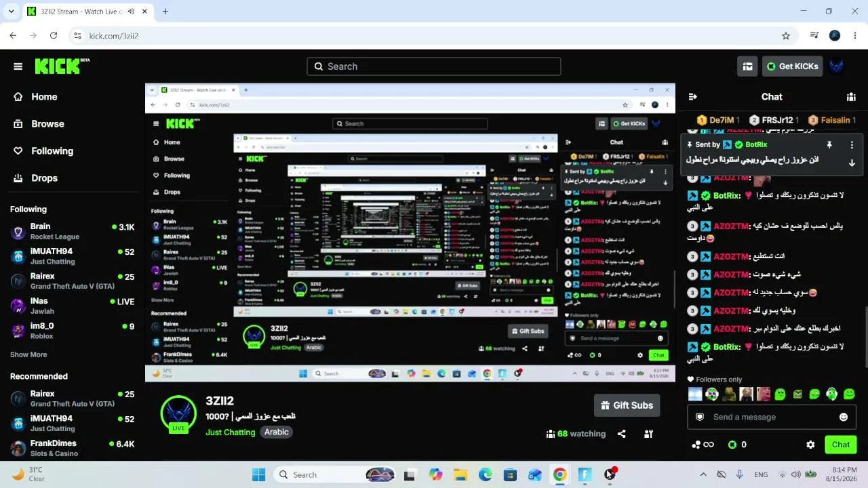This screenshot has width=868, height=488.
Task: View site information icon in address bar
Action: 77,36
